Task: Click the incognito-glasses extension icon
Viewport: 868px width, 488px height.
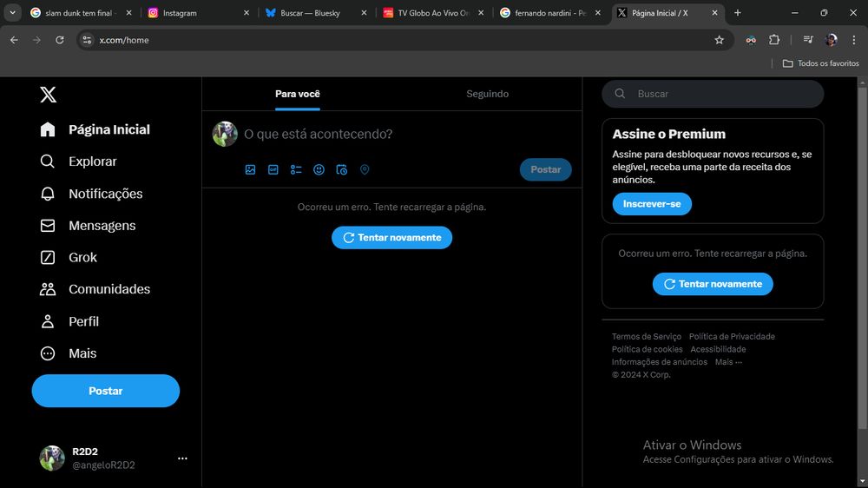Action: click(x=751, y=40)
